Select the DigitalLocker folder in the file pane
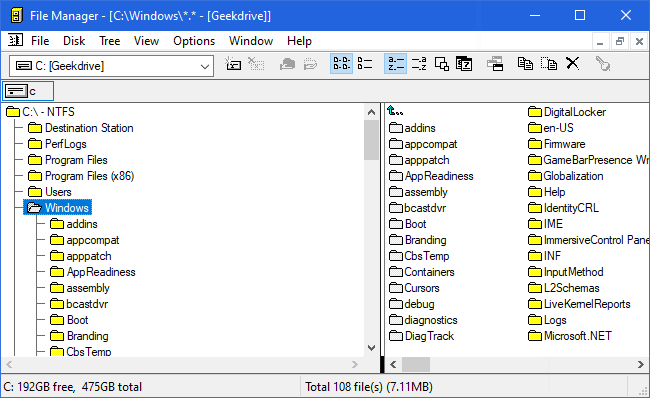Screen dimensions: 650x398 567,112
